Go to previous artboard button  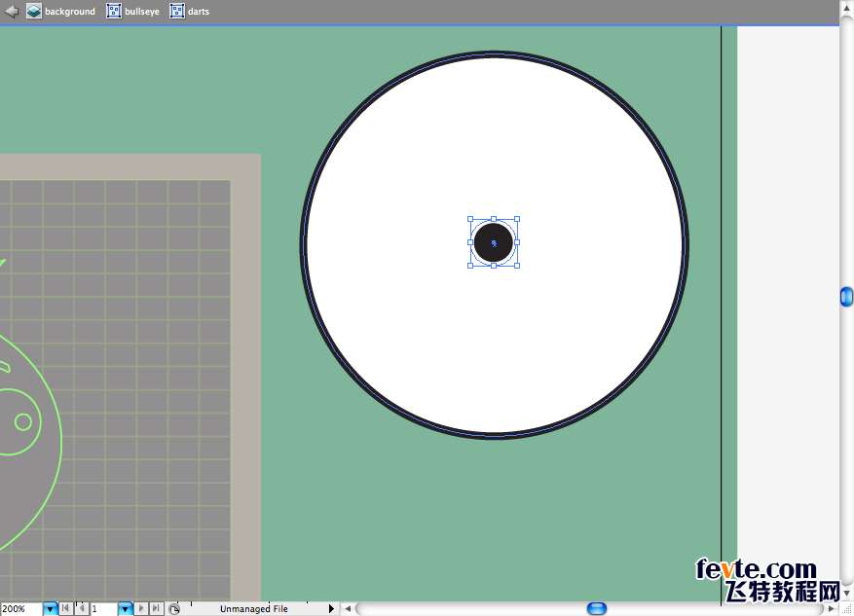[x=81, y=609]
